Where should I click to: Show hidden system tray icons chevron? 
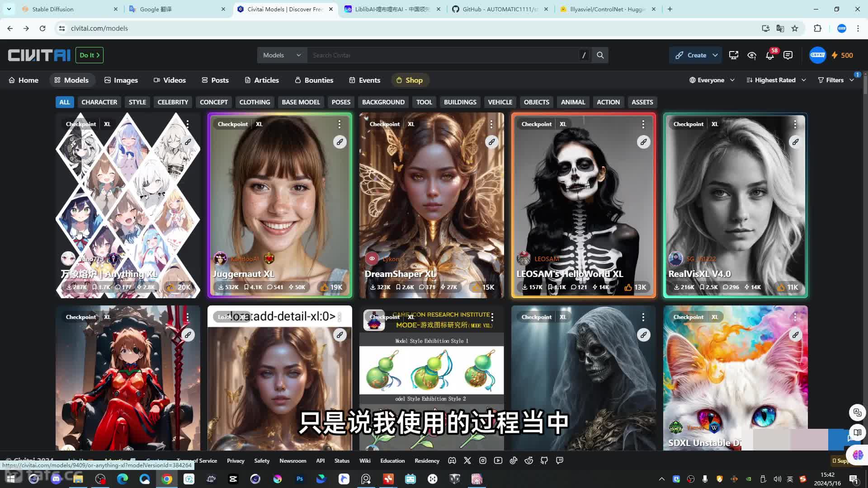point(662,479)
